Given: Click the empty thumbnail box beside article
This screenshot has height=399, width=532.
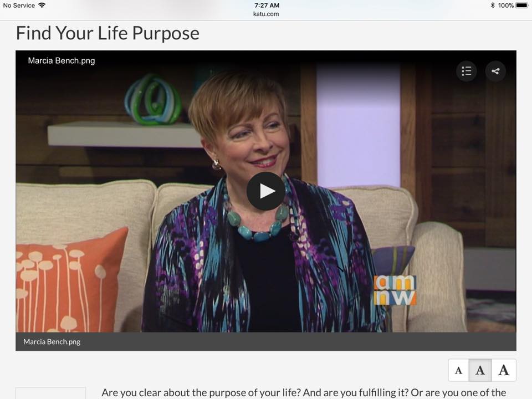Looking at the screenshot, I should (x=50, y=393).
